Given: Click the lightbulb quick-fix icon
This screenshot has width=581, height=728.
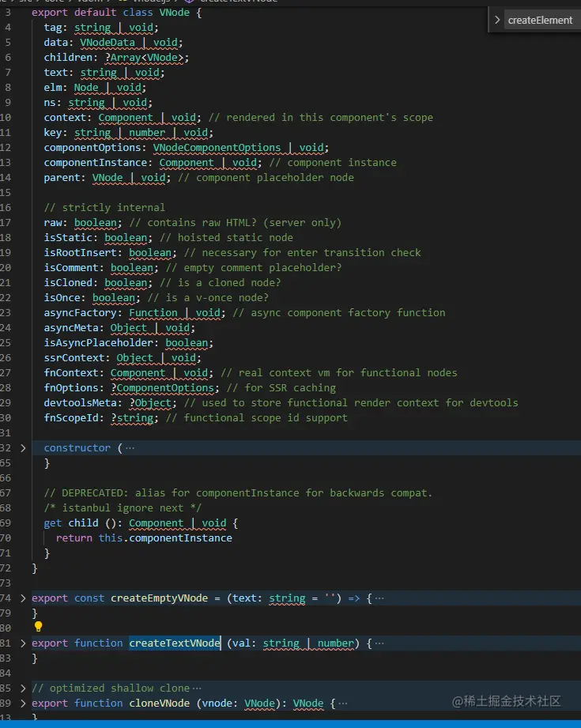Looking at the screenshot, I should pos(39,627).
